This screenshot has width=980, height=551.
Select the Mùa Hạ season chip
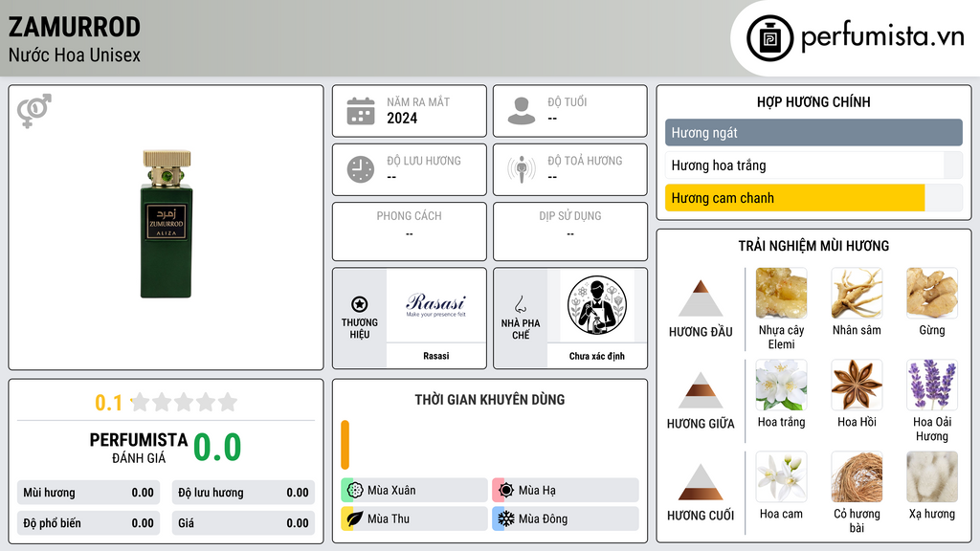(566, 491)
